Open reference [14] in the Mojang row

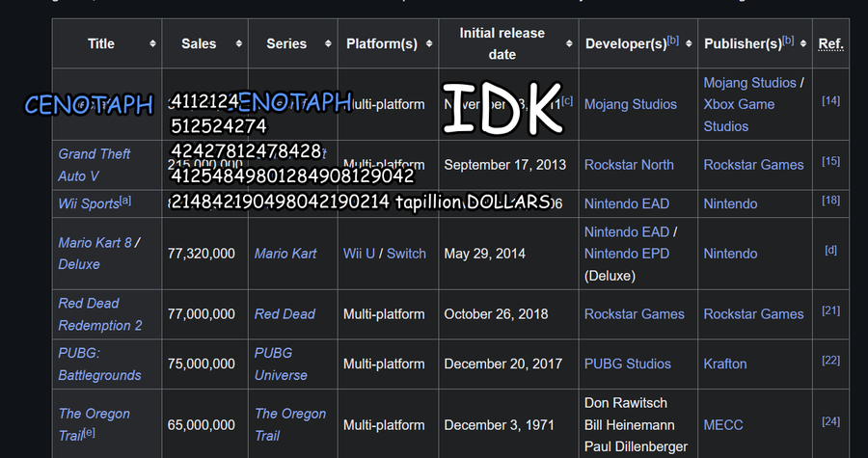click(831, 100)
